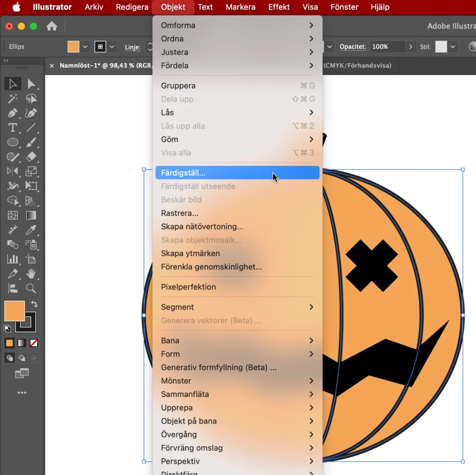Choose Gruppera menu item
476x475 pixels.
pos(237,86)
